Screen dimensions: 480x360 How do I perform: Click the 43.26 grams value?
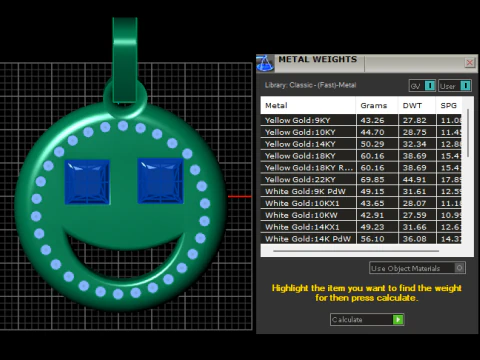tap(372, 120)
